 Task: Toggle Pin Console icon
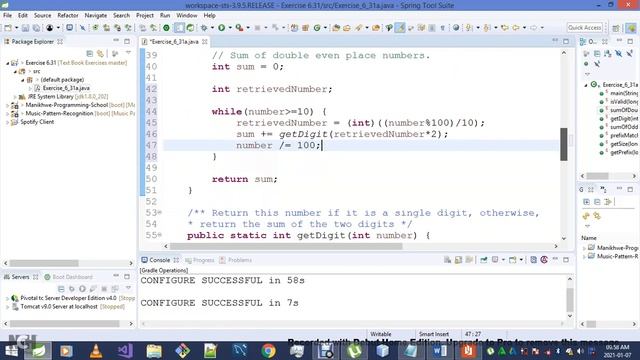pos(484,260)
